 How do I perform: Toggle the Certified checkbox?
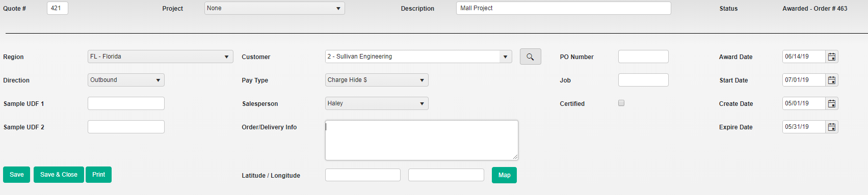[x=621, y=103]
